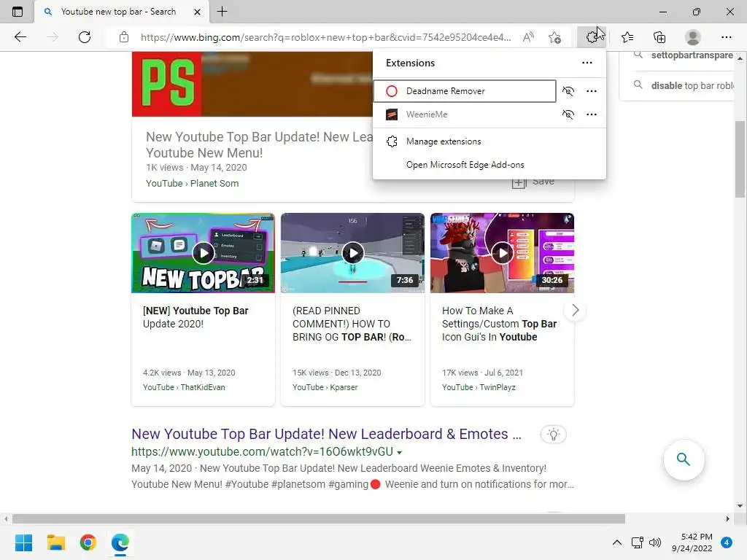Click the horizontal scrollbar thumb
The image size is (747, 560).
click(319, 518)
